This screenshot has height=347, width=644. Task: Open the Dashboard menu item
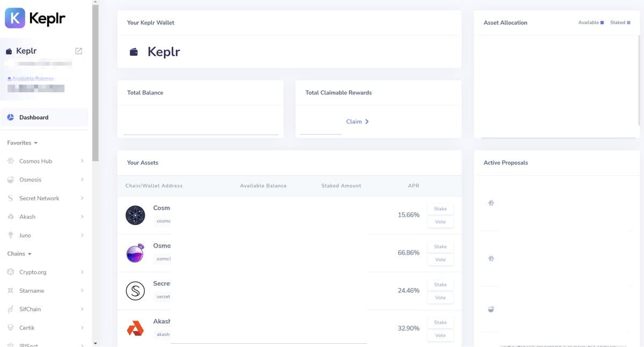point(34,117)
